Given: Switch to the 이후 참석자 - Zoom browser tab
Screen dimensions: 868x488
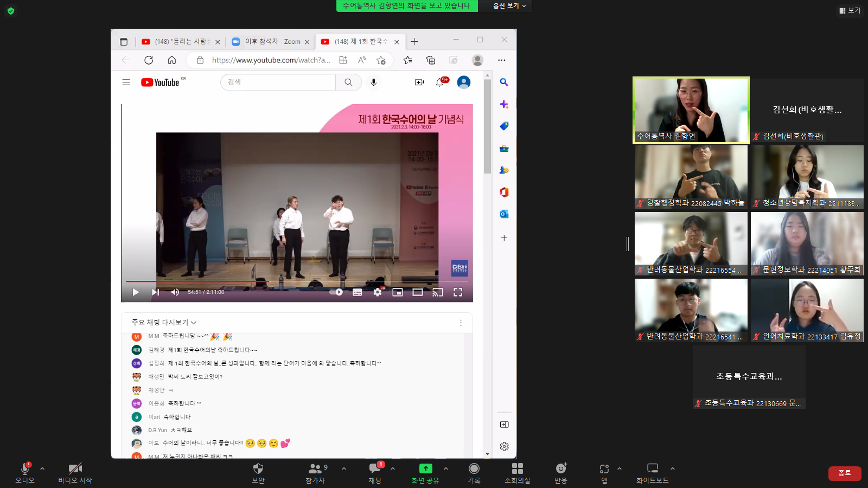Looking at the screenshot, I should click(x=270, y=42).
